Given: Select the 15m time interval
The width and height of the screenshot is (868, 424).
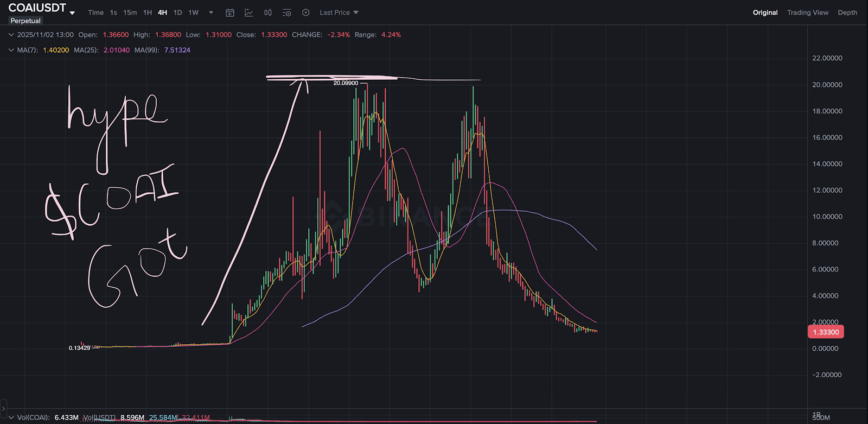Looking at the screenshot, I should (x=130, y=12).
